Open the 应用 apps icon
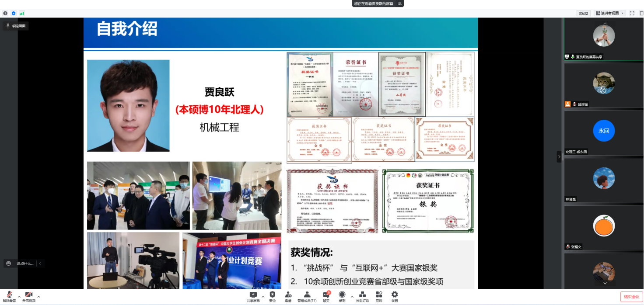Viewport: 644px width, 305px height. click(x=379, y=295)
